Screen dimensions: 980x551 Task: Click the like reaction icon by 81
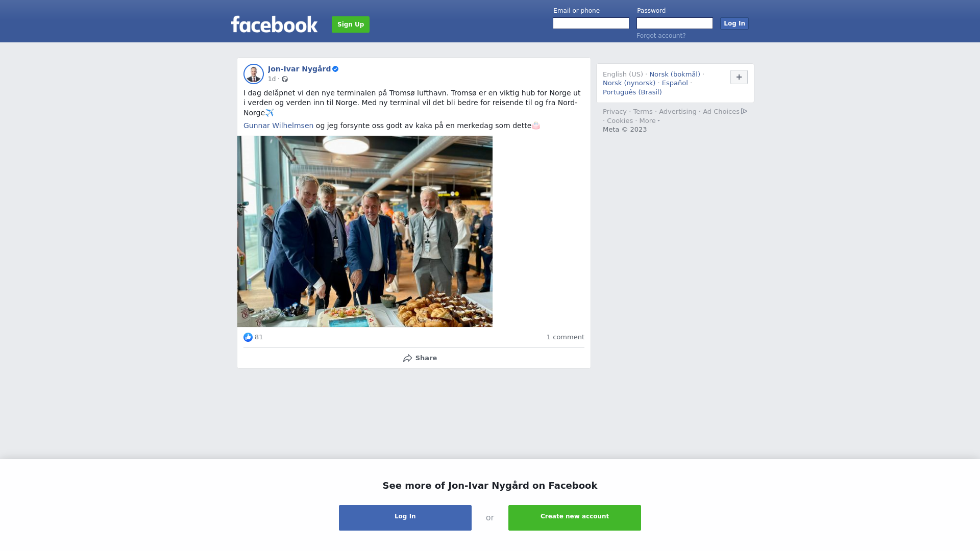[x=248, y=337]
